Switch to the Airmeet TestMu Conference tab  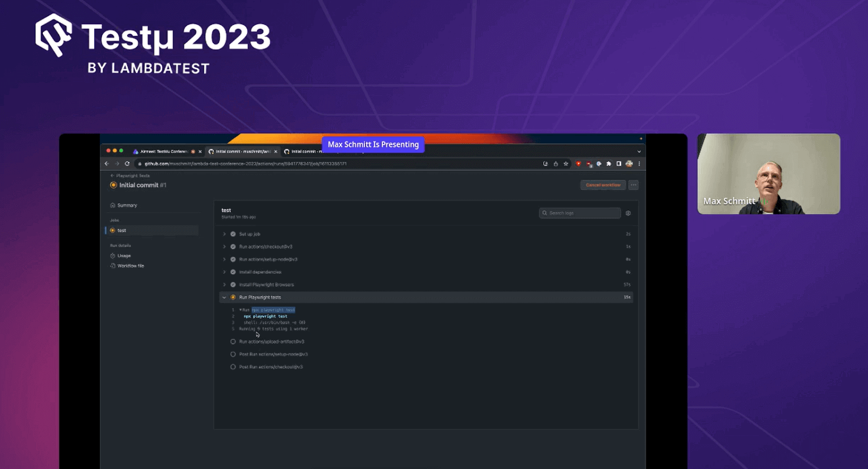[x=163, y=152]
